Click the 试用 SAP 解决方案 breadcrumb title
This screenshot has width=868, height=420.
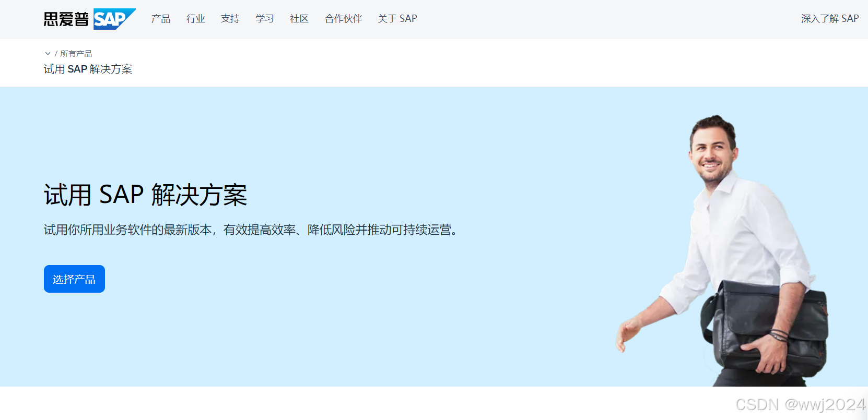point(88,69)
